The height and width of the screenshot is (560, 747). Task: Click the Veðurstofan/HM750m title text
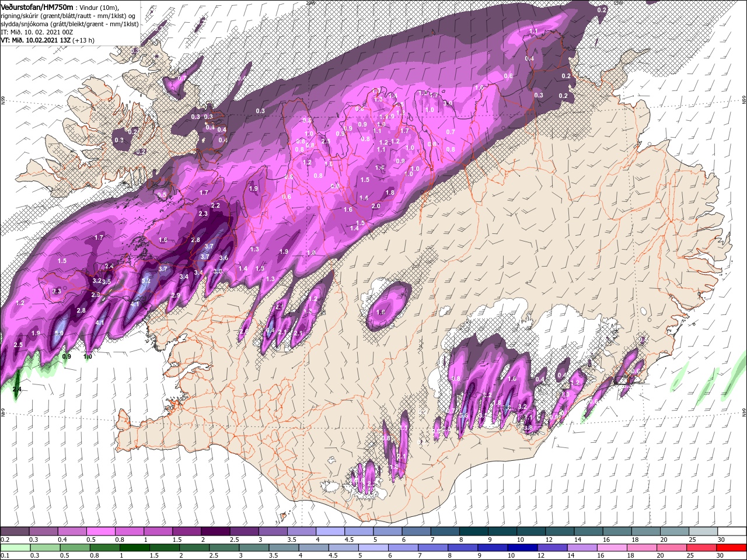click(37, 7)
